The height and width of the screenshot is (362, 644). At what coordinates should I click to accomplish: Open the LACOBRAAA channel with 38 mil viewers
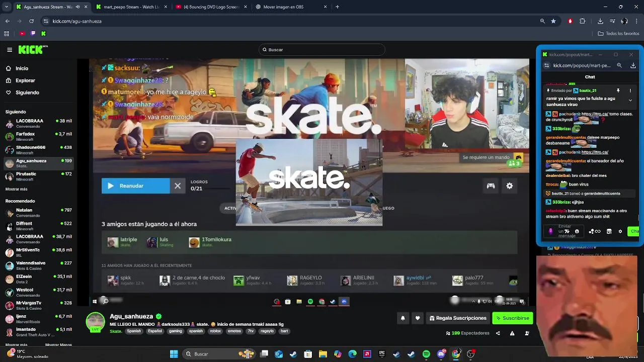38,123
